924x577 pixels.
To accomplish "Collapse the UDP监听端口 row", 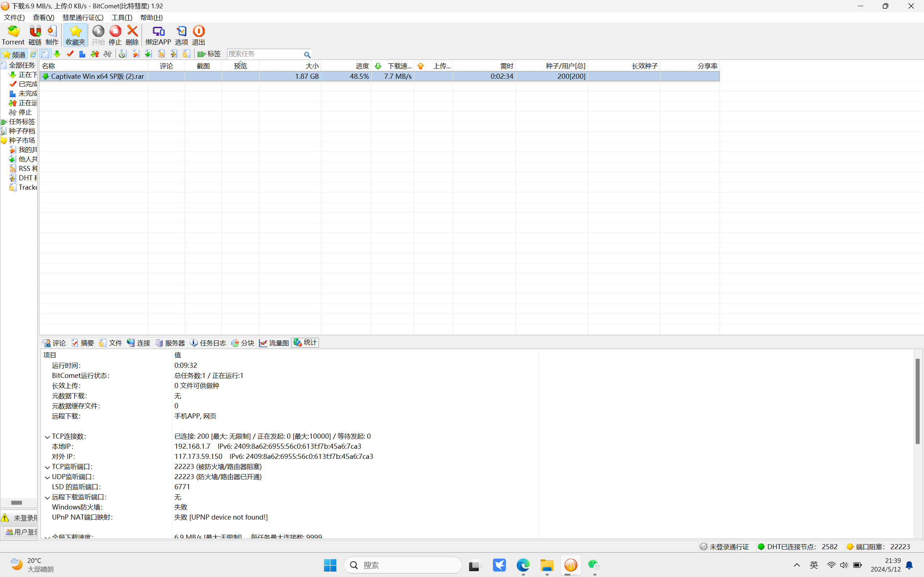I will tap(47, 477).
